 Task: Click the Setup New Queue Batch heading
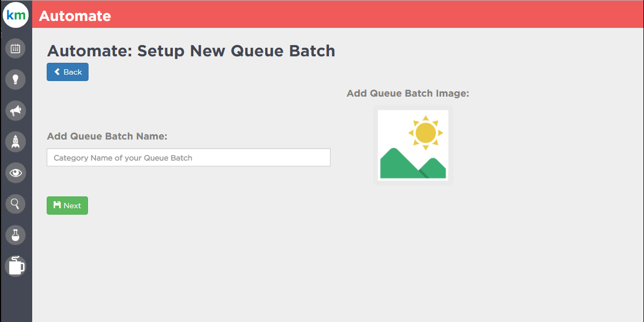pyautogui.click(x=191, y=51)
